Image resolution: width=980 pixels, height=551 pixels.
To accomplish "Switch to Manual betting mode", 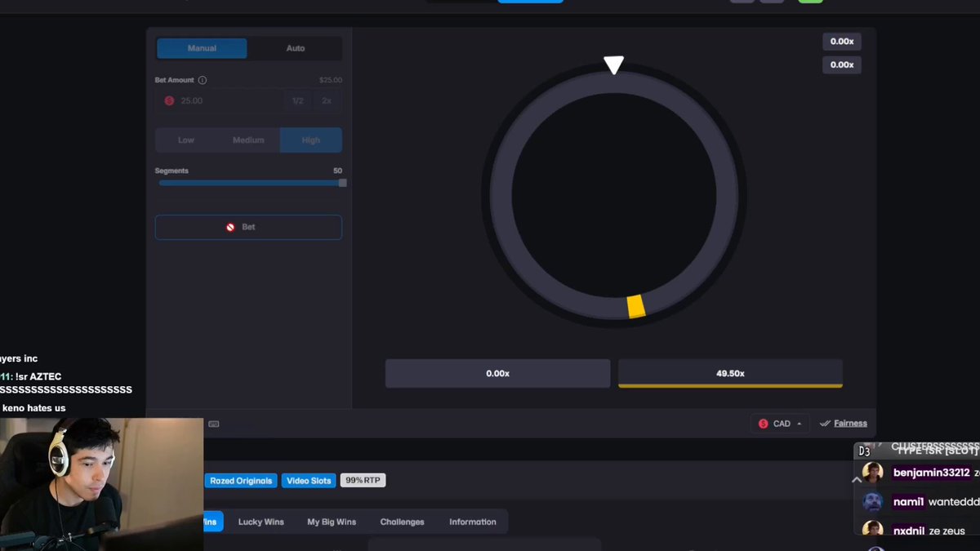I will pos(202,48).
